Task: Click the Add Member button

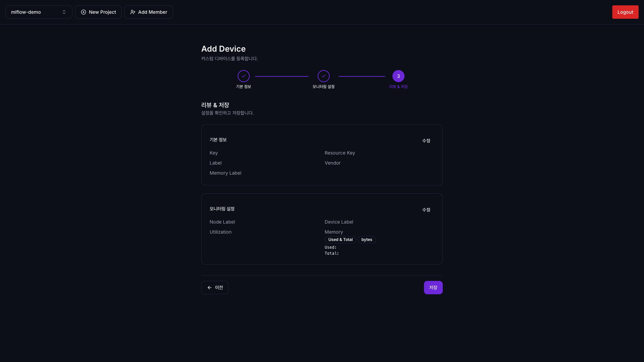Action: point(149,12)
